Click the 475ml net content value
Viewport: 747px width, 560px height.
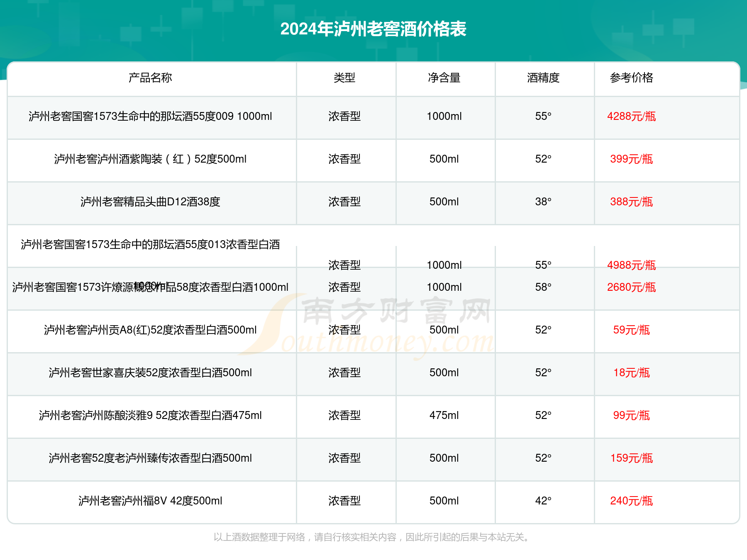444,415
